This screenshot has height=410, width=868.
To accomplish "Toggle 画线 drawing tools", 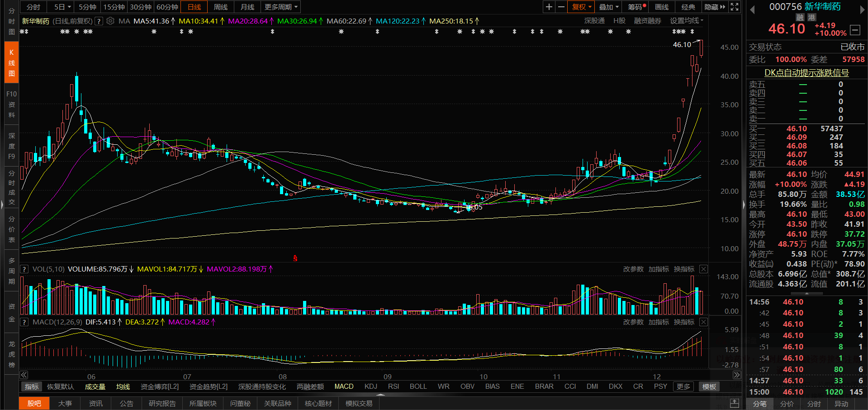I will (x=662, y=7).
